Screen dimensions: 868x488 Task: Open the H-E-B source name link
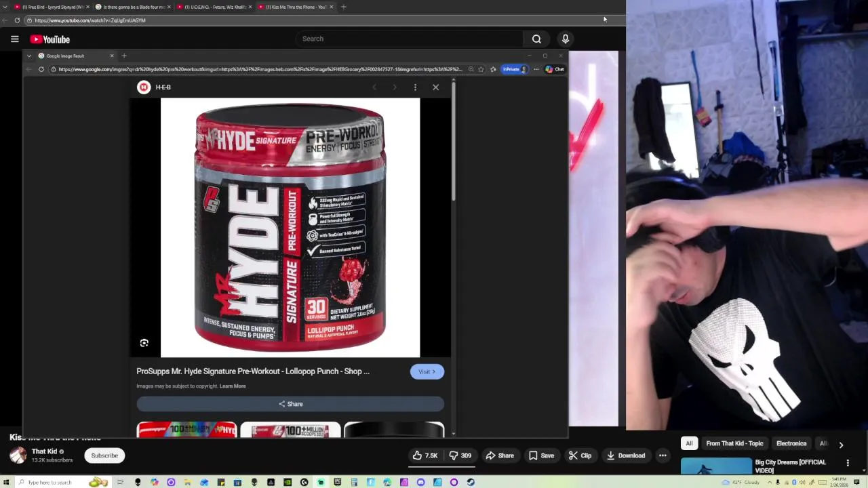163,87
